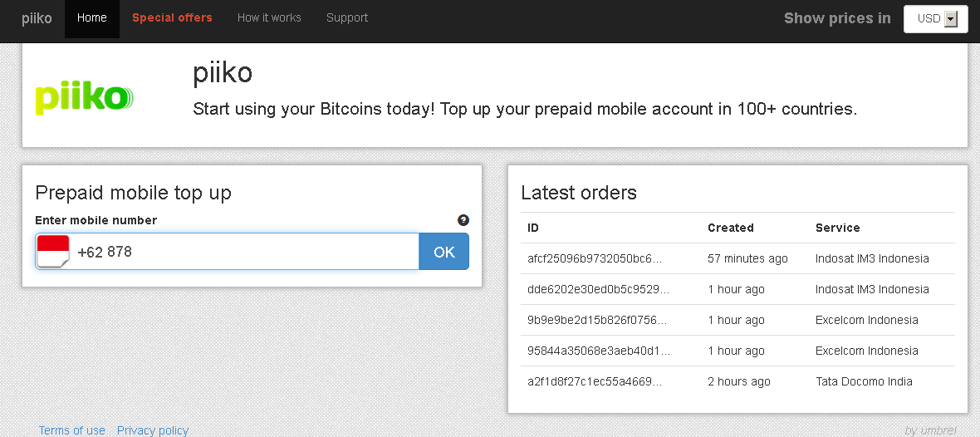Open order afcf25096b9732050bc6
Screen dimensions: 980x437
coord(595,258)
